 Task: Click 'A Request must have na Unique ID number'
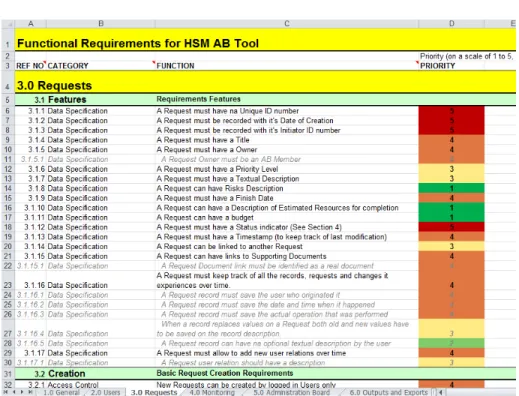pyautogui.click(x=287, y=111)
